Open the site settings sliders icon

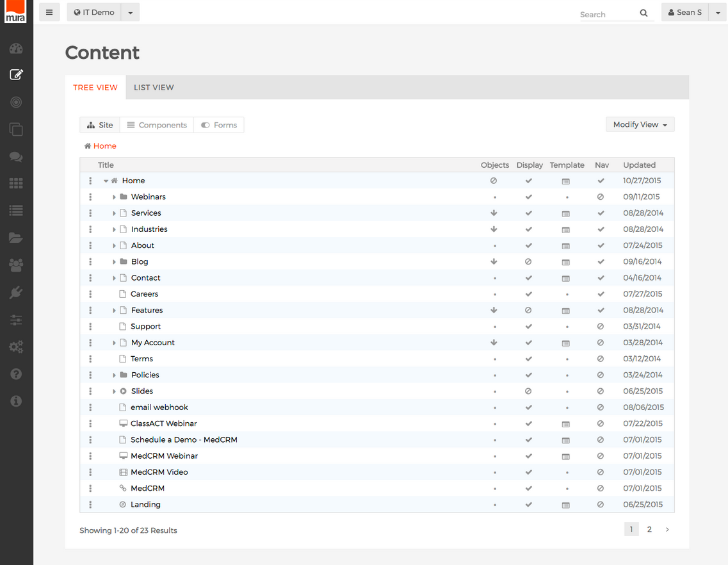click(x=16, y=320)
